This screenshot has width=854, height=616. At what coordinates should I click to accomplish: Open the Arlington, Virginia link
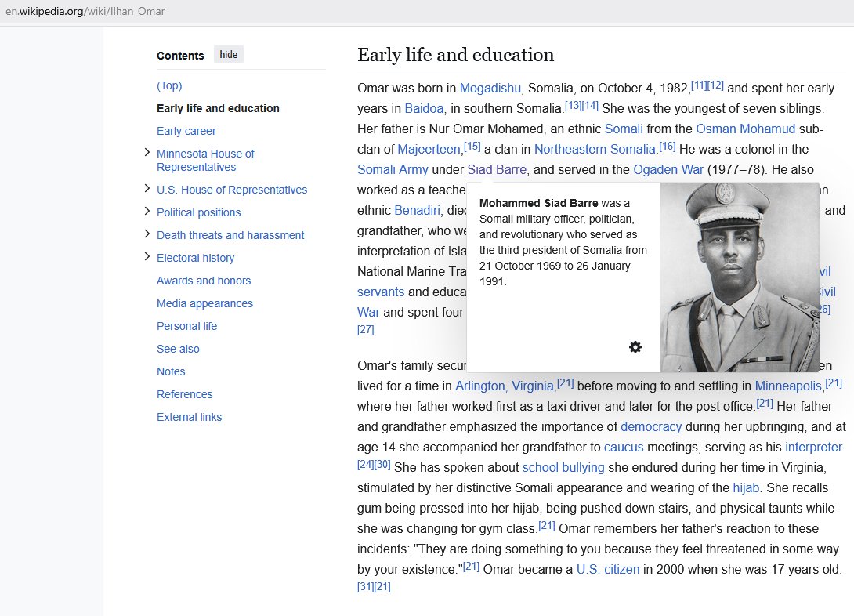tap(505, 386)
